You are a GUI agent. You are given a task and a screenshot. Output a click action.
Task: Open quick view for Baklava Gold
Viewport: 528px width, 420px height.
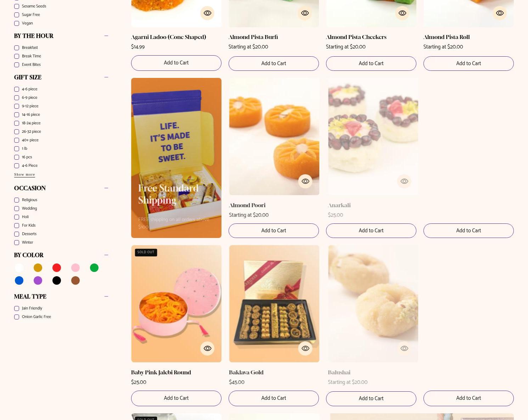(305, 348)
